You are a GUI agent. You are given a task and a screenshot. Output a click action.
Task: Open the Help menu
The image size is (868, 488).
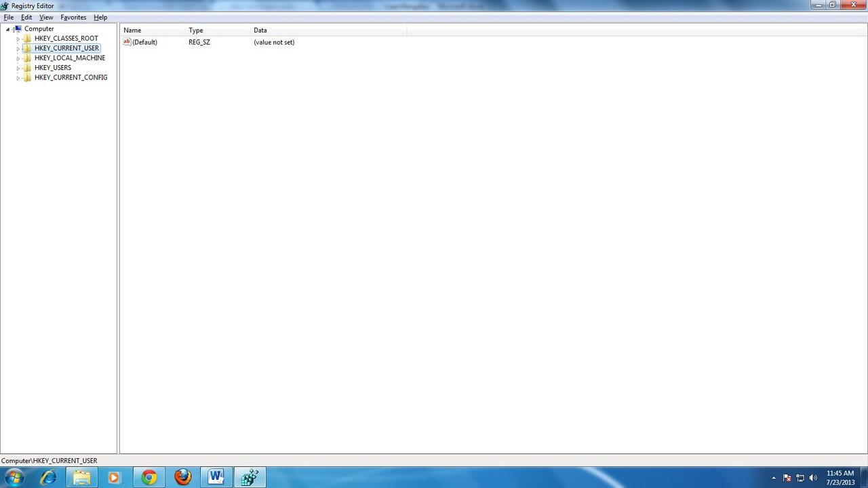coord(100,18)
